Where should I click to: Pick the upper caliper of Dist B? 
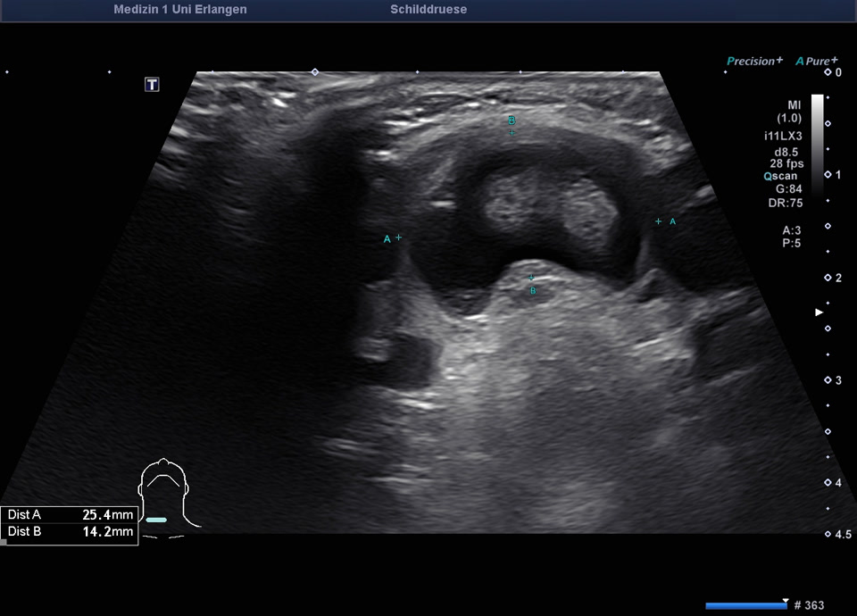point(512,132)
